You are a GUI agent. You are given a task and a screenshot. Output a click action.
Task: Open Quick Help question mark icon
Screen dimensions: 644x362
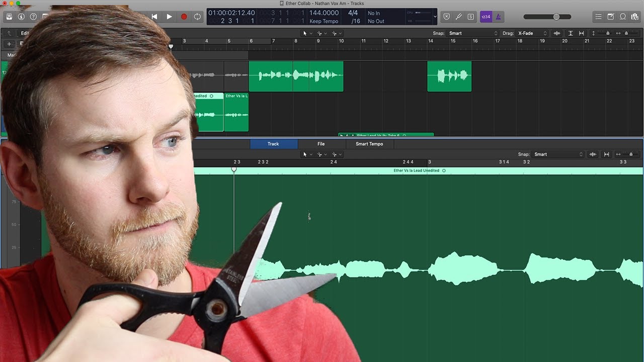point(33,17)
